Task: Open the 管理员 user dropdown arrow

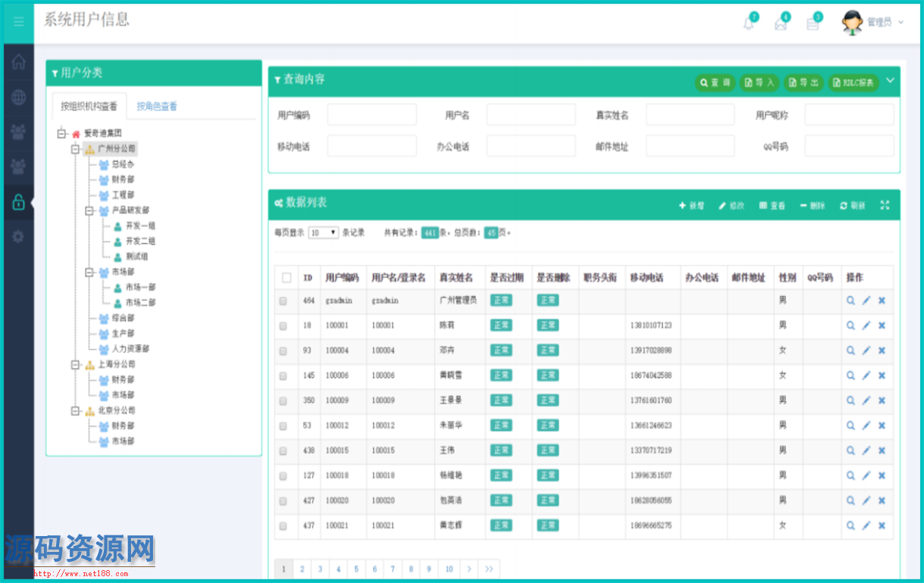Action: [x=901, y=23]
